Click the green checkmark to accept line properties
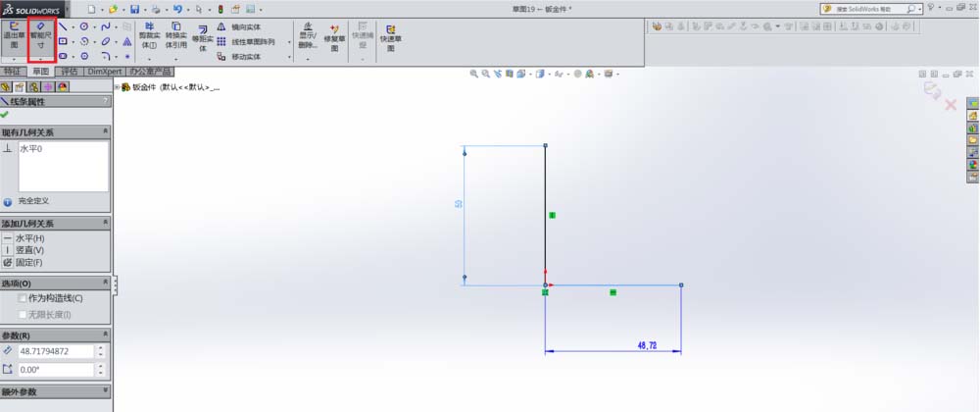This screenshot has width=980, height=412. pos(5,115)
